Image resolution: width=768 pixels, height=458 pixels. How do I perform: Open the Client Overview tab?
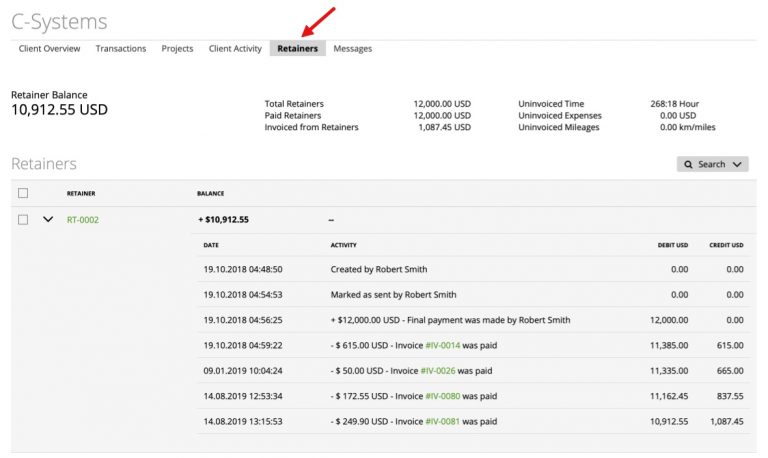(x=49, y=48)
